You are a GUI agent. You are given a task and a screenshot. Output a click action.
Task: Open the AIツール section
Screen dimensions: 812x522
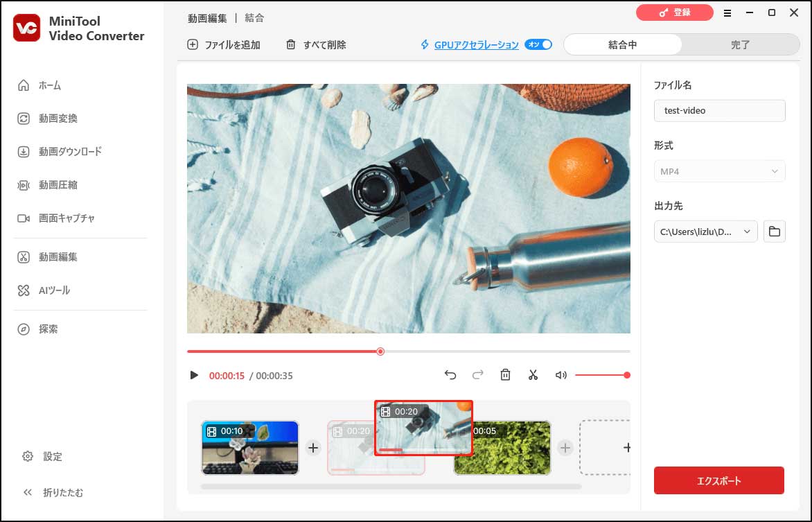pos(44,290)
